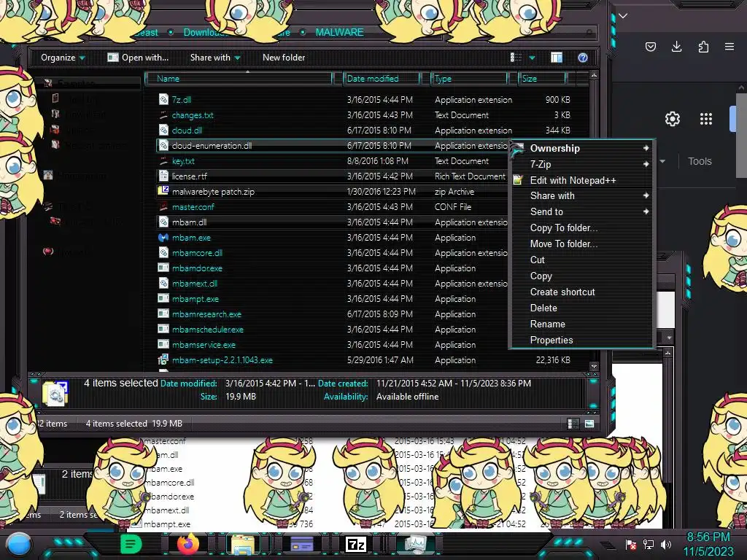Open the apps grid in browser page

tap(706, 119)
